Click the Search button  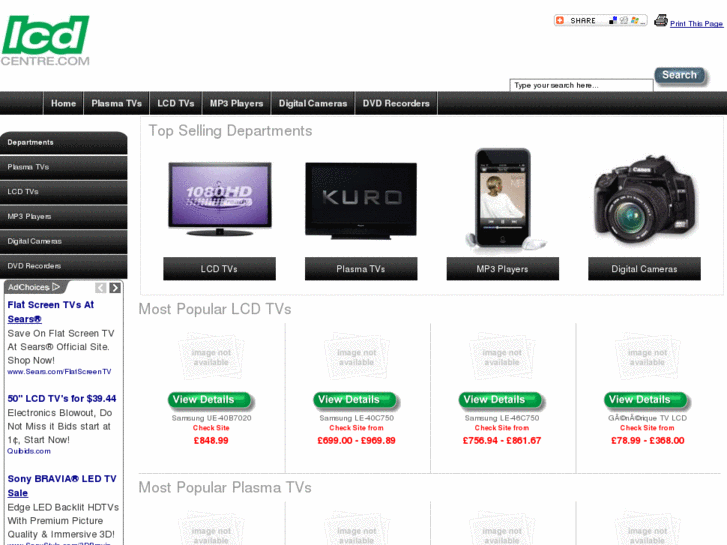[x=680, y=75]
